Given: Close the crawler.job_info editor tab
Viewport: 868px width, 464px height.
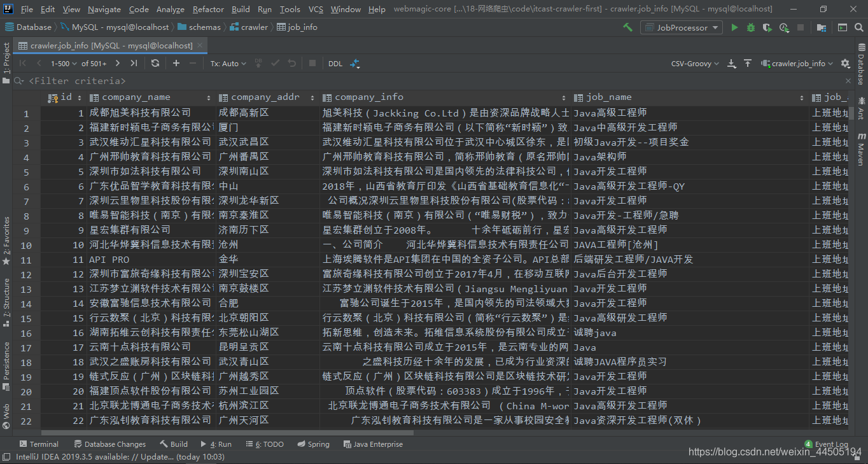Looking at the screenshot, I should pos(200,46).
